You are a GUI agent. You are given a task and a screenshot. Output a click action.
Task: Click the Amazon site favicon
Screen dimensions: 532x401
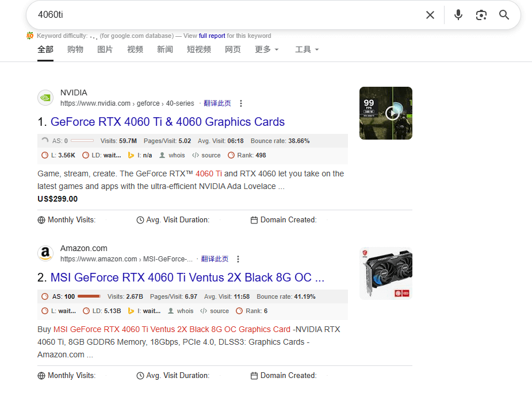click(x=45, y=253)
